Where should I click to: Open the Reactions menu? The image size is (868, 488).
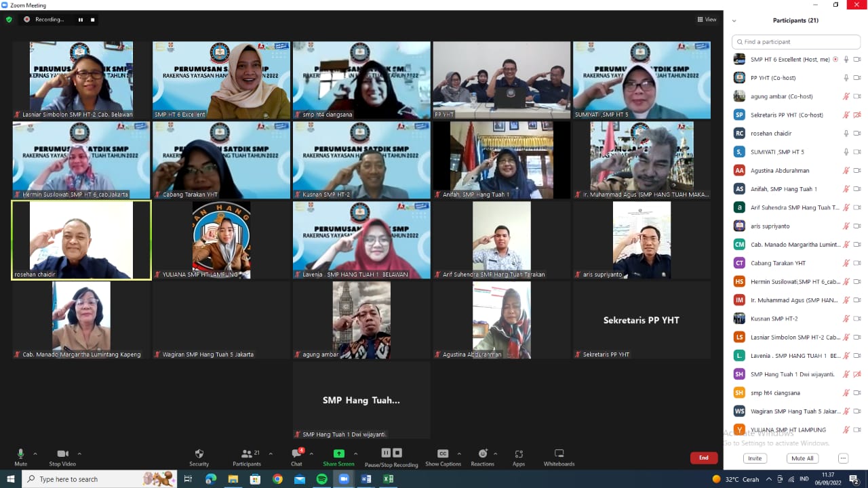point(482,457)
